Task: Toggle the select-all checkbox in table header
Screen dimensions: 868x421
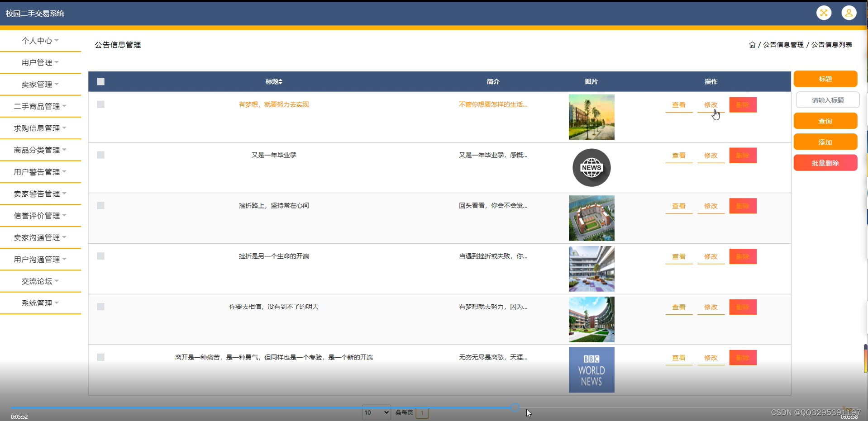Action: [101, 81]
